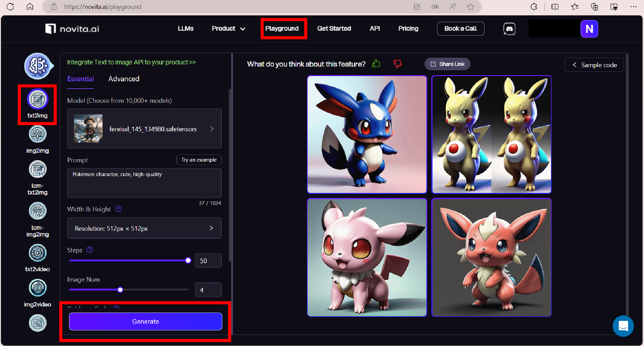Viewport: 644px width, 346px height.
Task: Select the img2video sidebar tool
Action: coord(37,288)
